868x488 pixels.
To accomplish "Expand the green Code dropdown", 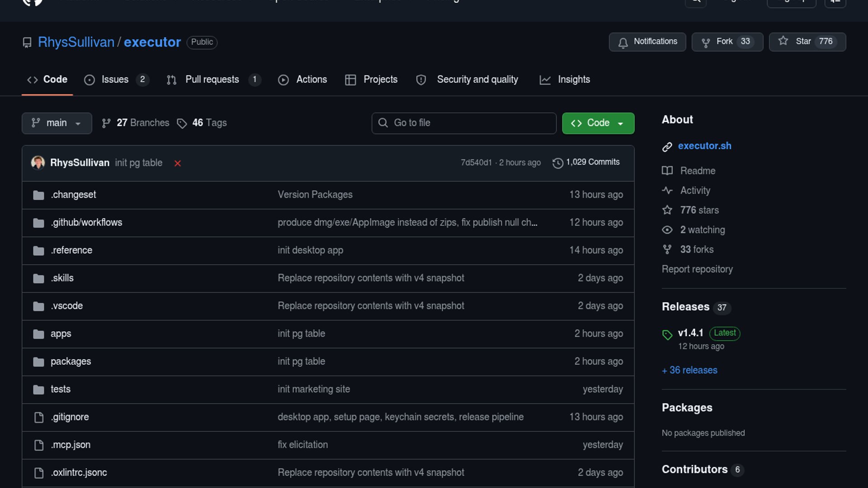I will (x=598, y=123).
